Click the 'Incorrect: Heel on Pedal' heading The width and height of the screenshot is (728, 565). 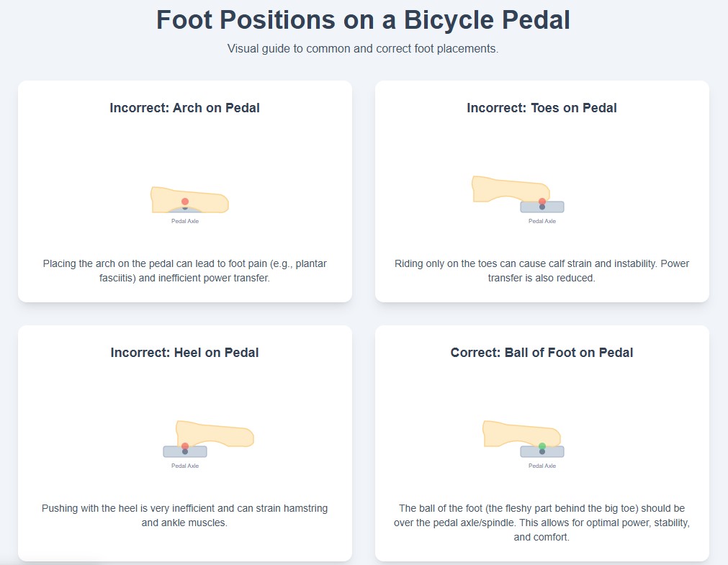pyautogui.click(x=185, y=353)
